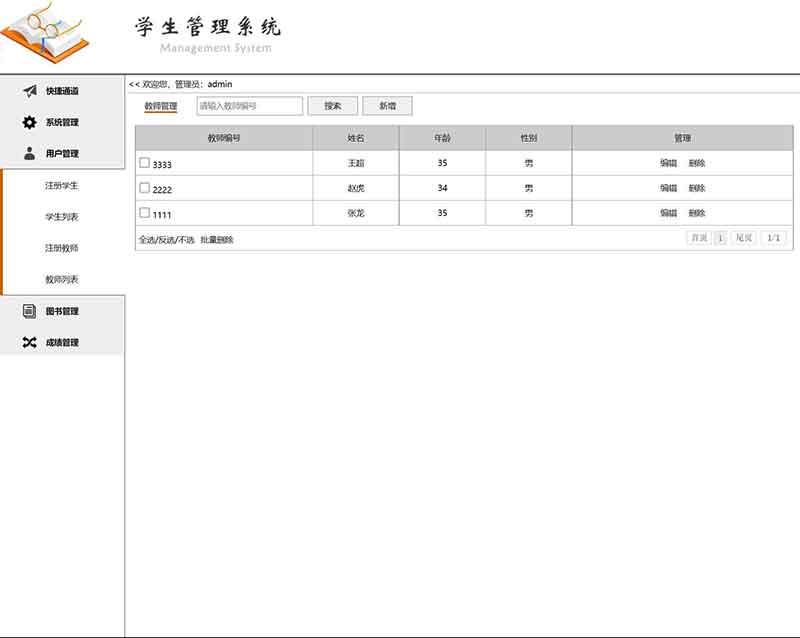800x638 pixels.
Task: Select the 教师管理 tab
Action: [x=160, y=106]
